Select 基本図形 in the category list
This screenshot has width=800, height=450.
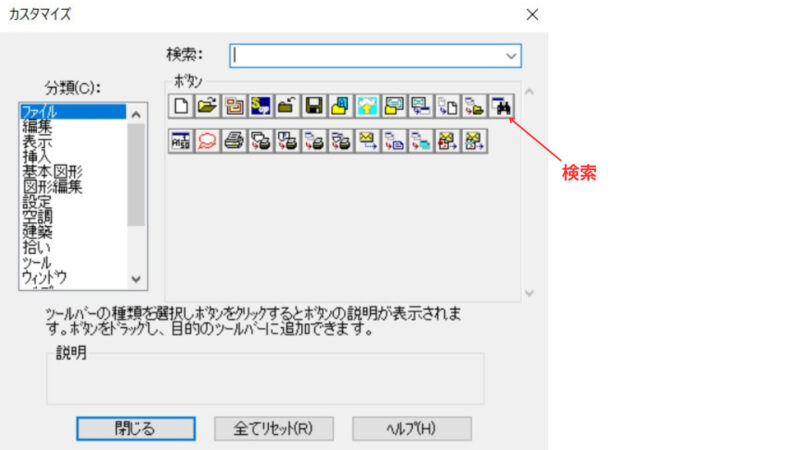(73, 171)
